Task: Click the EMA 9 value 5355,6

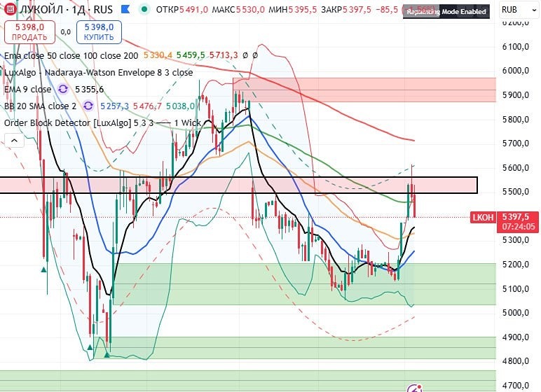Action: pos(90,90)
